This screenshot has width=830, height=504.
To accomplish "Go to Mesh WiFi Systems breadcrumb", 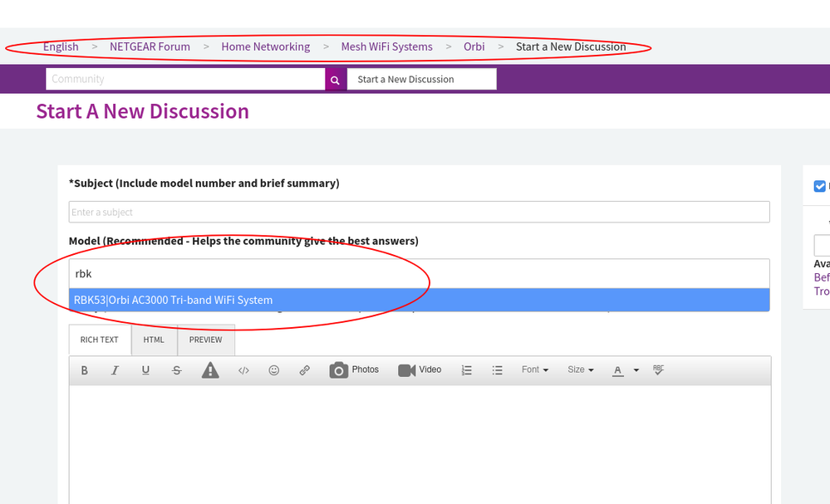I will point(386,46).
